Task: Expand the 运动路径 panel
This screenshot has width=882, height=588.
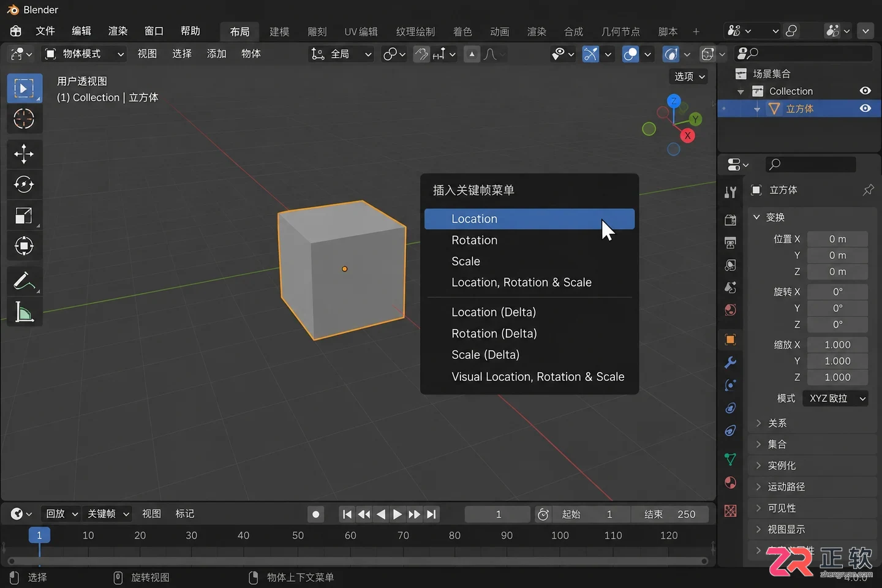Action: [812, 487]
